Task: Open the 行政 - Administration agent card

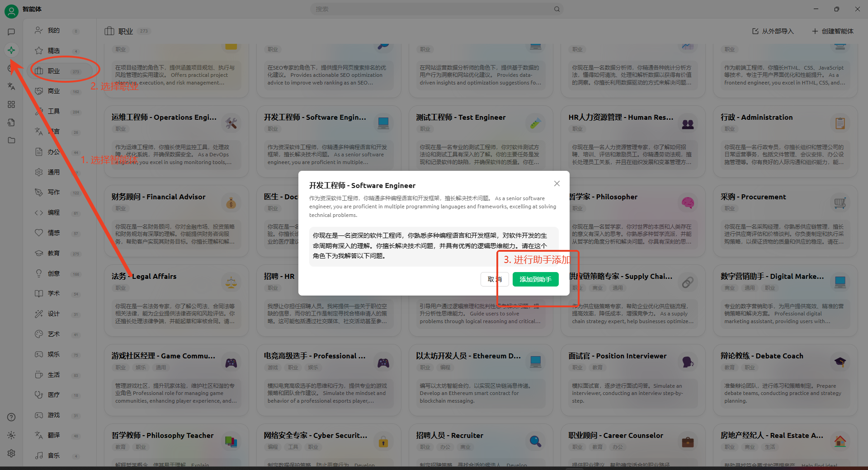Action: 785,141
